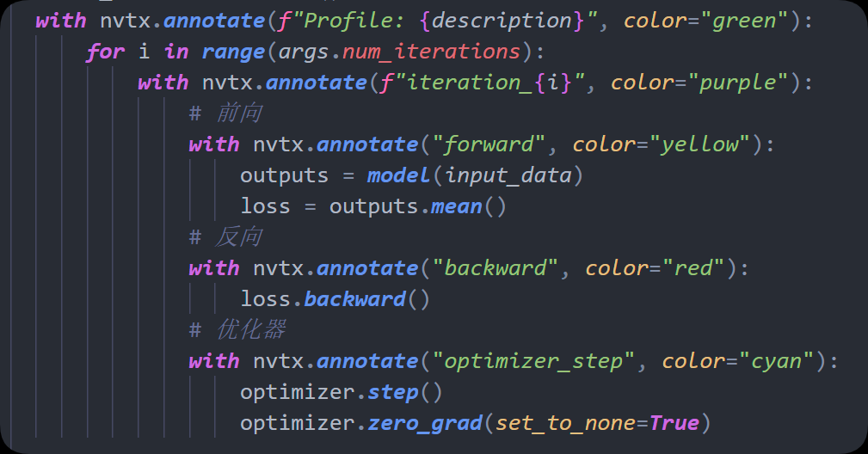Click the range function call

tap(233, 52)
